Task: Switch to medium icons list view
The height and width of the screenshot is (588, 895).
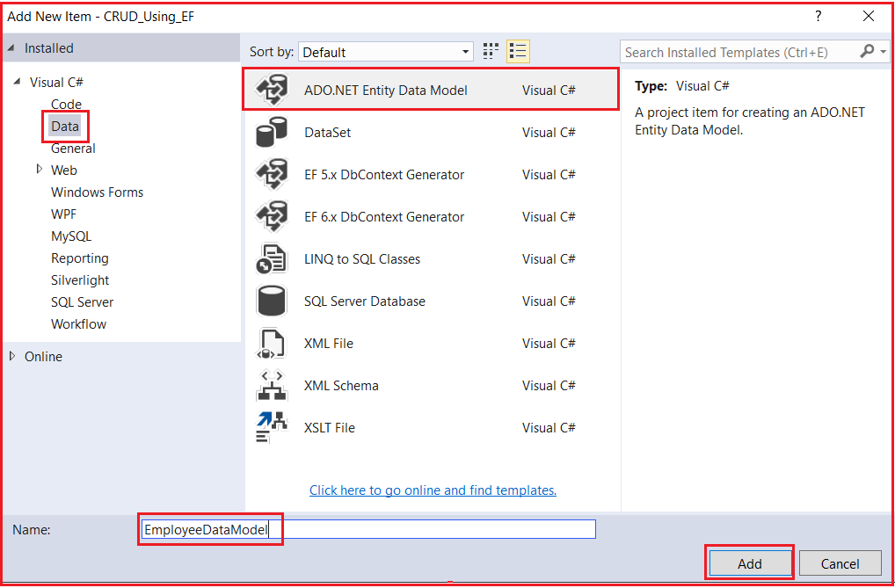Action: pos(519,52)
